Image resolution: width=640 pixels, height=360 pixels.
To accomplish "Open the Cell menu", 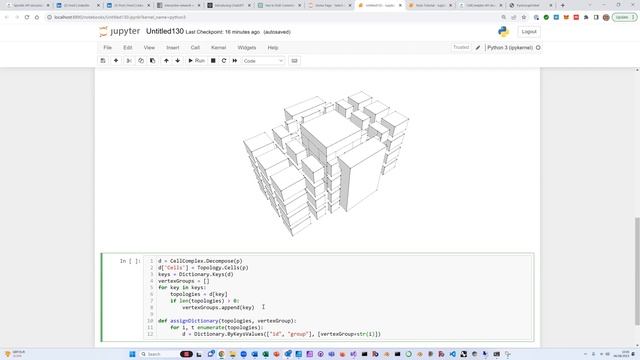I will pyautogui.click(x=195, y=48).
